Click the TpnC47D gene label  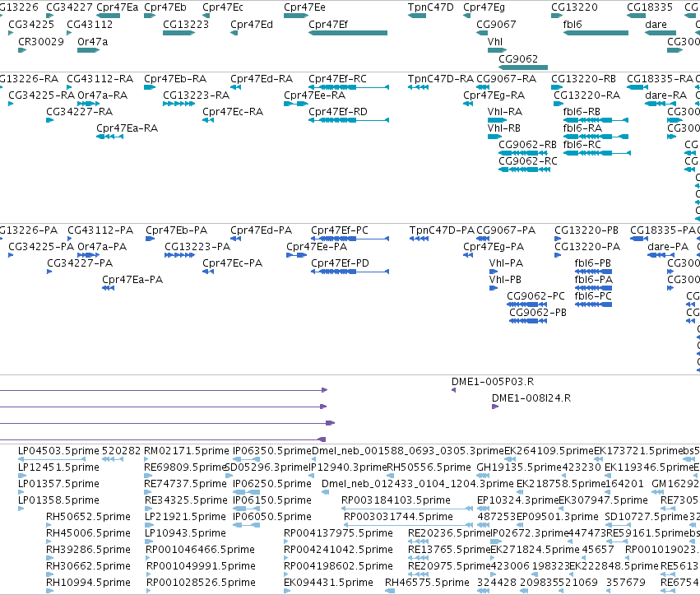(x=430, y=7)
